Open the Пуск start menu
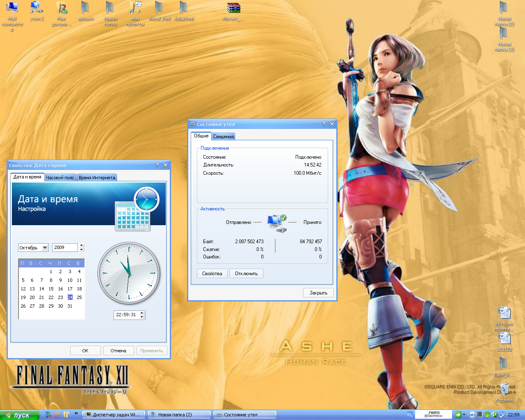This screenshot has width=525, height=420. click(x=20, y=415)
